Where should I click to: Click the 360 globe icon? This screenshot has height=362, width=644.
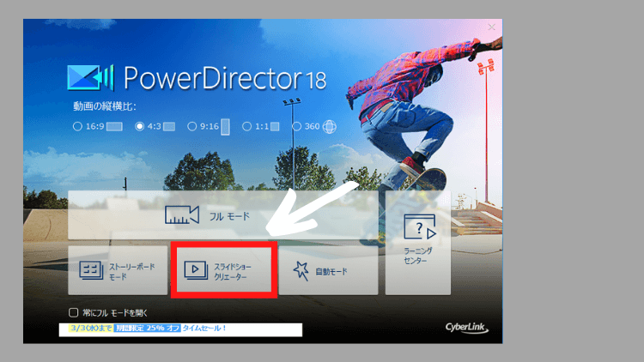tap(329, 126)
